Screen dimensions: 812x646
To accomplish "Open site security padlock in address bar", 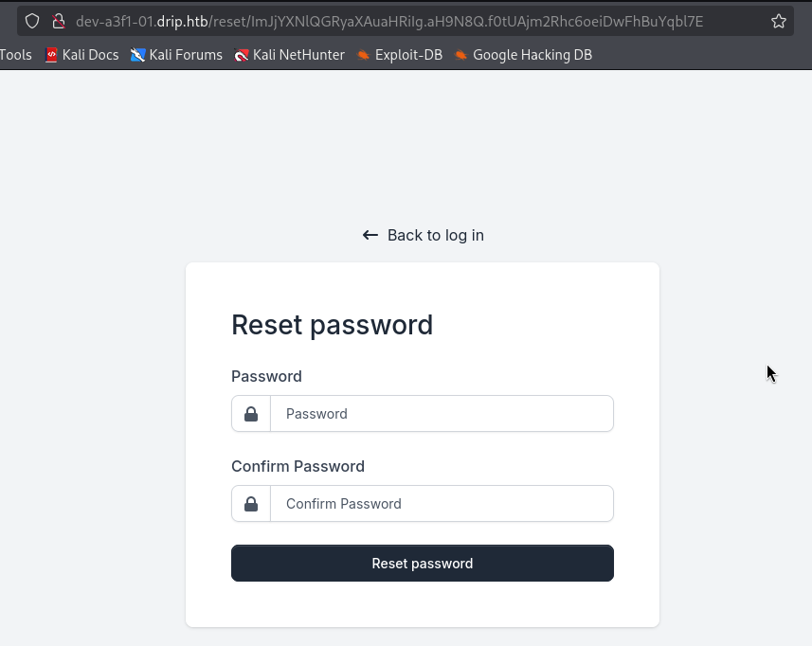I will [58, 21].
